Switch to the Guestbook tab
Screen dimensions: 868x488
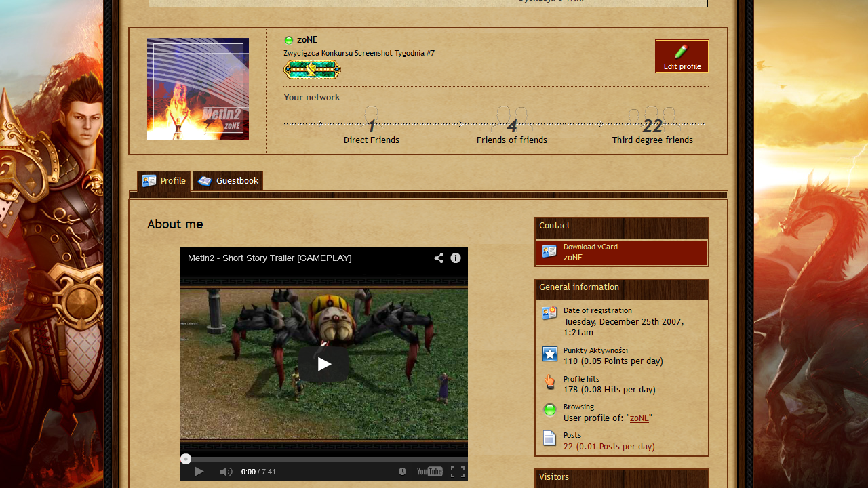coord(228,181)
